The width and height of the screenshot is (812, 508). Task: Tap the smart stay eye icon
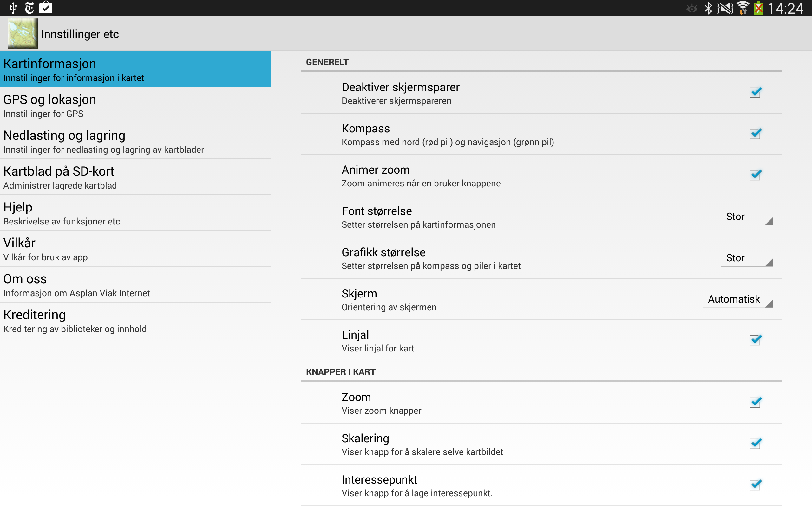[x=691, y=8]
